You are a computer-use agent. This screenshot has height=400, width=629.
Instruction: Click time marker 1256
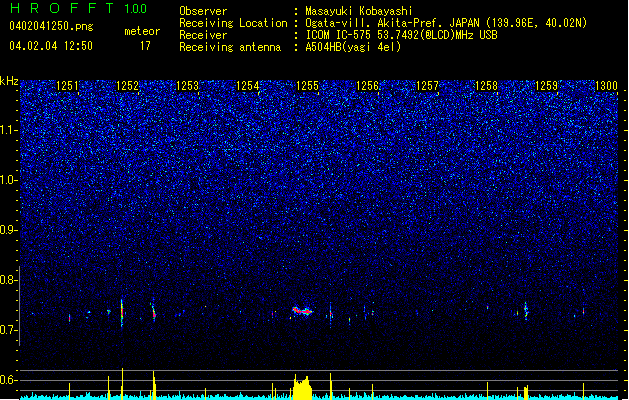coord(367,86)
